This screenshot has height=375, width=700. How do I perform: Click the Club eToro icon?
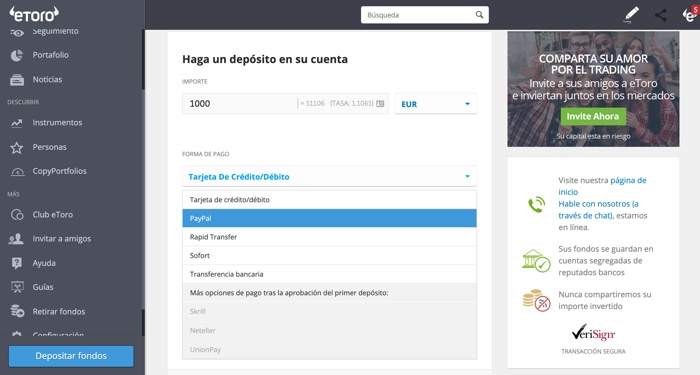tap(17, 215)
